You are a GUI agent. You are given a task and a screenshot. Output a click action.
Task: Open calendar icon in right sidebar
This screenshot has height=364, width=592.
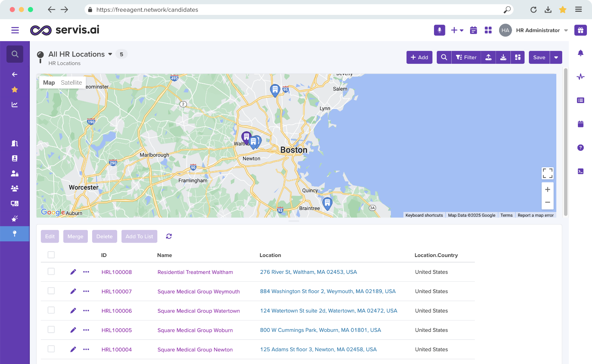tap(581, 124)
